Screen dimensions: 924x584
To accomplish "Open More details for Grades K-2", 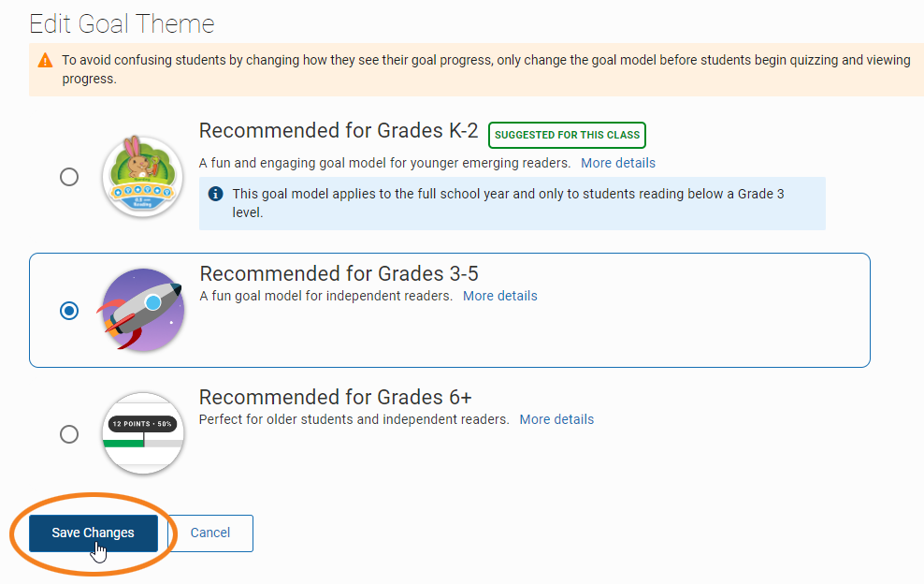I will (x=618, y=163).
